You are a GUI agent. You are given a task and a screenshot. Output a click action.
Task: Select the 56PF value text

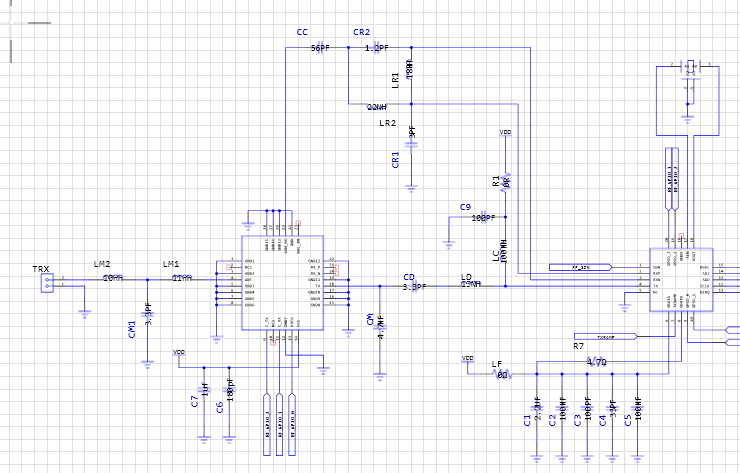click(320, 48)
